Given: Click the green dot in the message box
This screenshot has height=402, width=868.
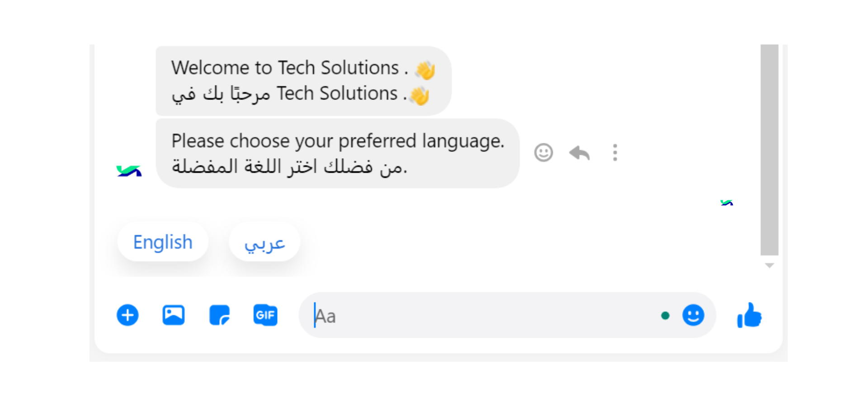Looking at the screenshot, I should (665, 316).
